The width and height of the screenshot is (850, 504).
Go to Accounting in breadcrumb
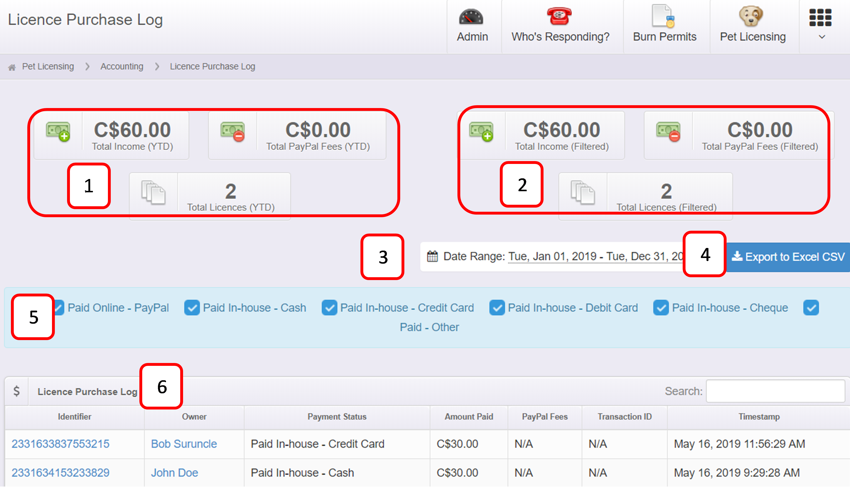(122, 67)
